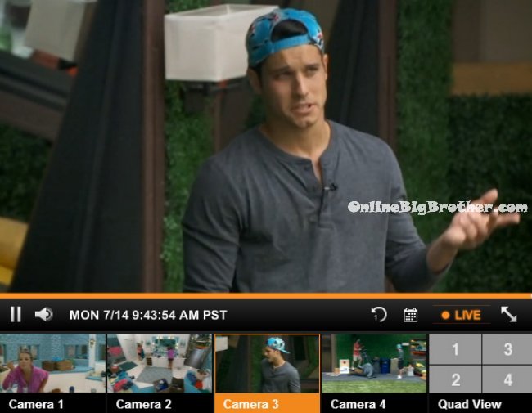The width and height of the screenshot is (532, 413).
Task: Choose quad tile number 3
Action: [x=507, y=349]
